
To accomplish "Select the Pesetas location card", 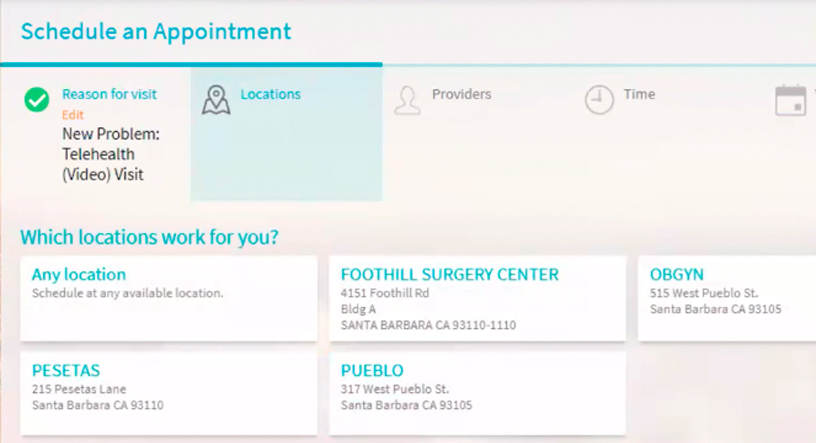I will [169, 393].
